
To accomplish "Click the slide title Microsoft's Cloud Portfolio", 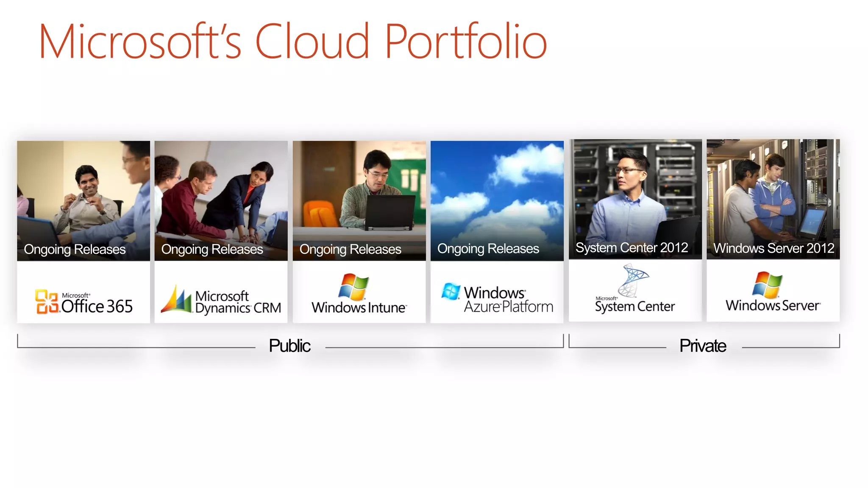I will 293,41.
